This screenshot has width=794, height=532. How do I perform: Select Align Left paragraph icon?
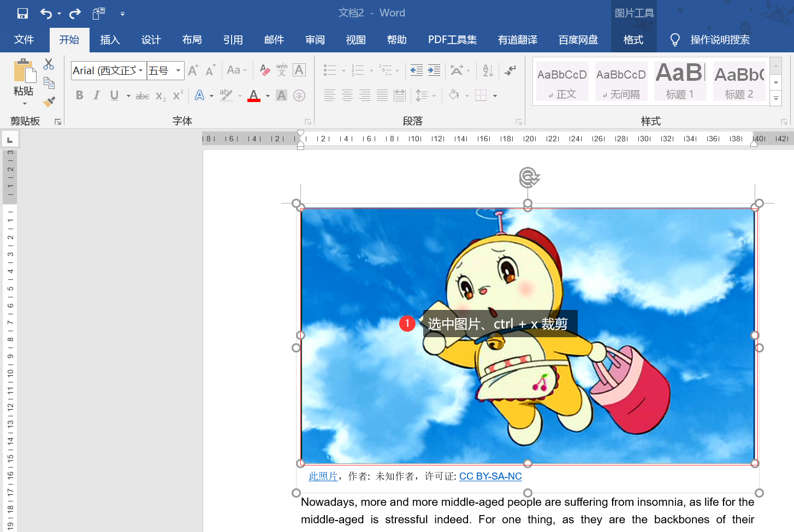click(x=330, y=95)
